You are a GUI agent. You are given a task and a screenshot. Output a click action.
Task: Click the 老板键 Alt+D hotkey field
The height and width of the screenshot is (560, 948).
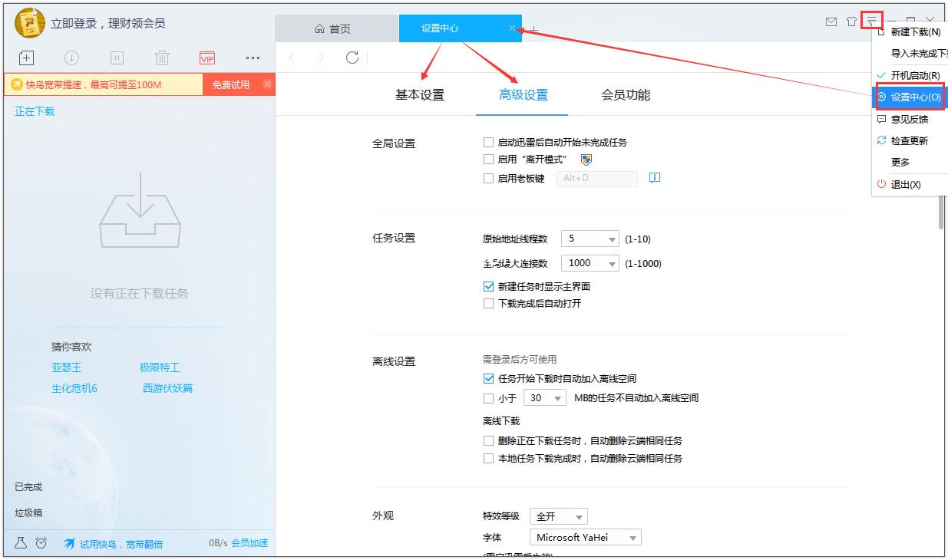tap(596, 179)
